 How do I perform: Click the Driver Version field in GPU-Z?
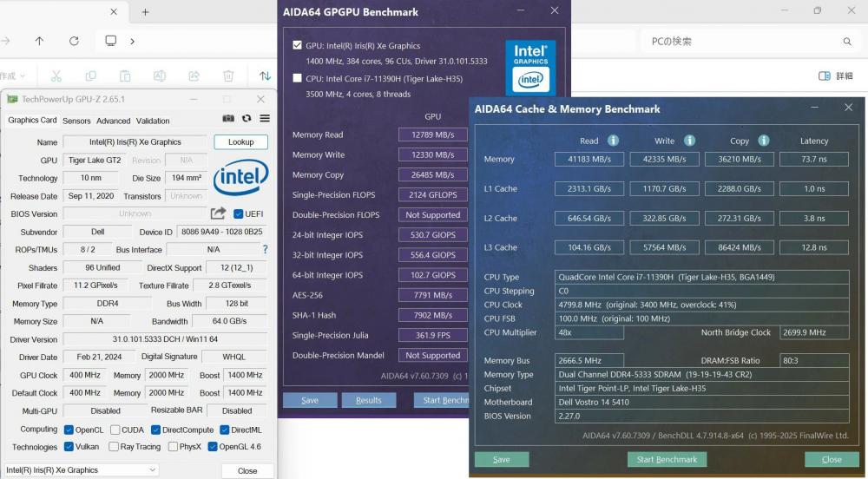pyautogui.click(x=165, y=339)
